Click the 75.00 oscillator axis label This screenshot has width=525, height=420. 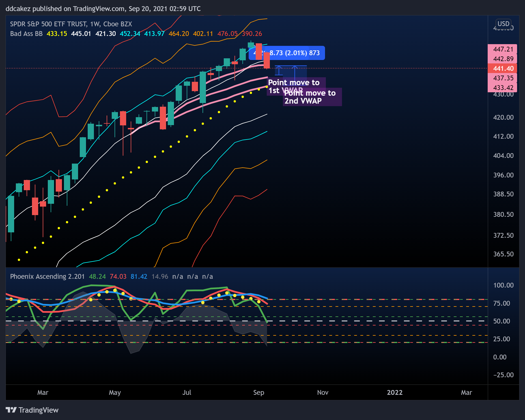[502, 303]
